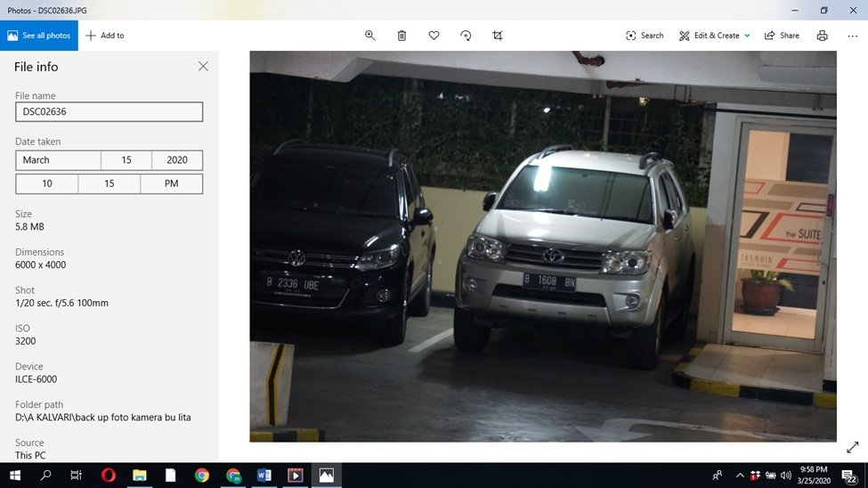Open File Explorer from taskbar
The width and height of the screenshot is (868, 488).
[140, 476]
